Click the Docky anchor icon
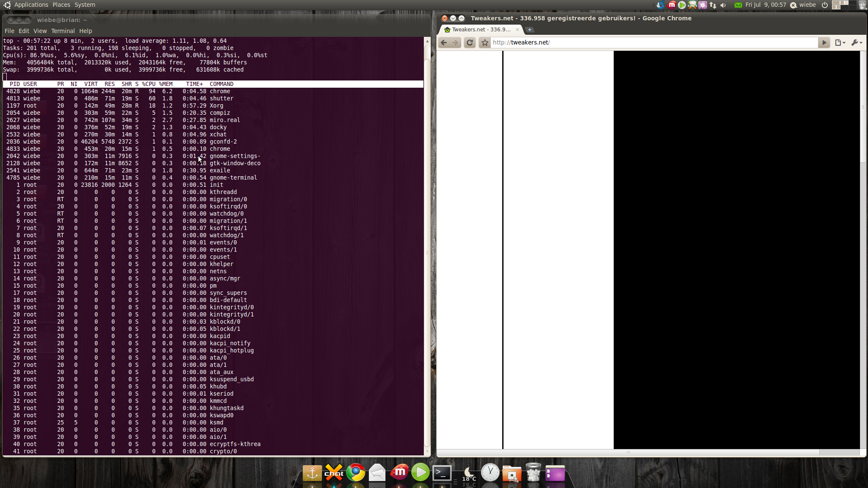Screen dimensions: 868x488 pos(312,473)
